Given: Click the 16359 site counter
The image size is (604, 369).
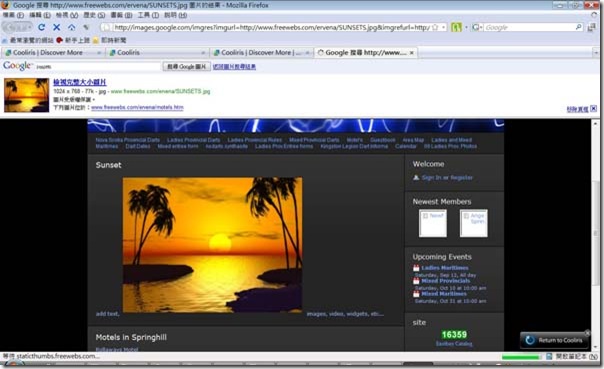Looking at the screenshot, I should point(454,335).
